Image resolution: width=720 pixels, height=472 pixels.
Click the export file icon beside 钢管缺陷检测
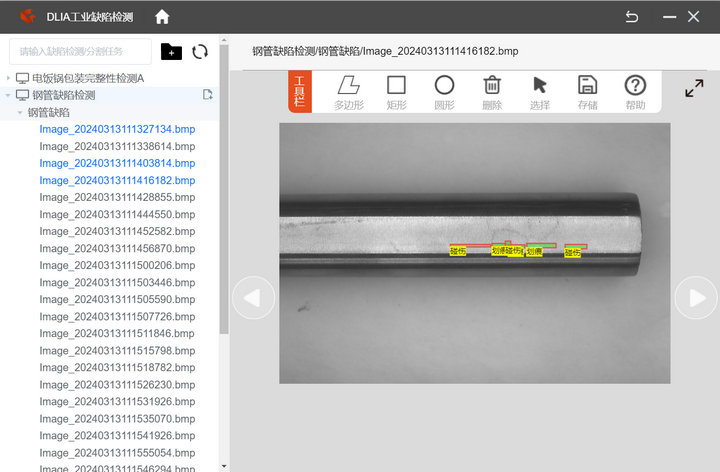tap(208, 95)
